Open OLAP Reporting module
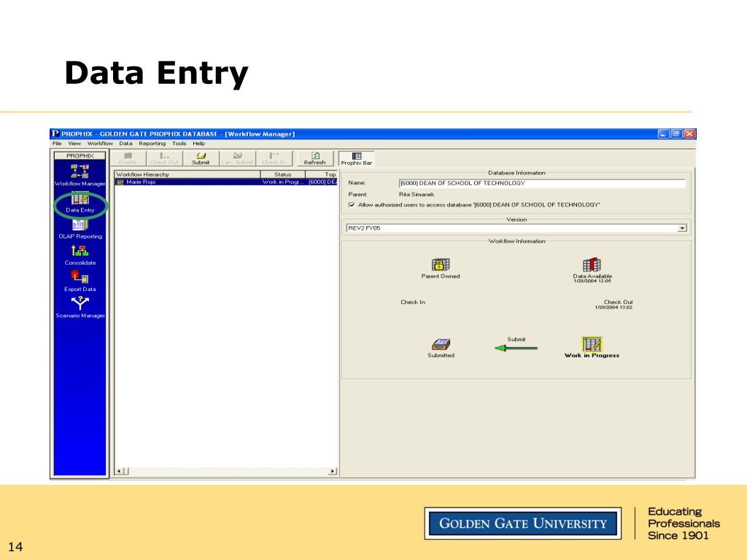Image resolution: width=747 pixels, height=560 pixels. (x=80, y=229)
